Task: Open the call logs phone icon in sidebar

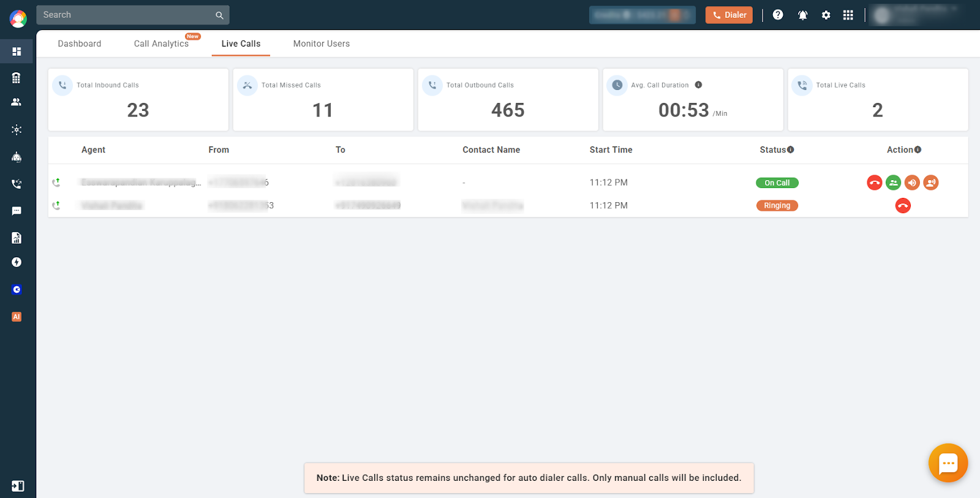Action: [17, 184]
